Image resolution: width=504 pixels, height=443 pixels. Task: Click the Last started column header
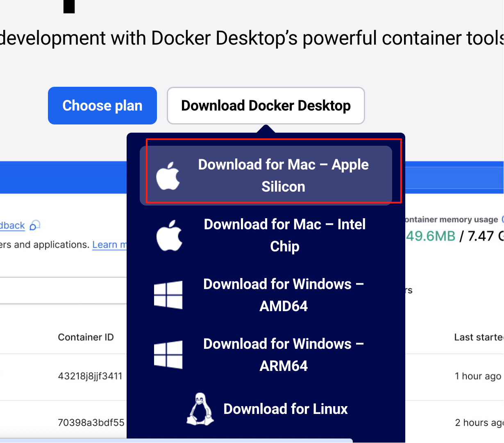click(479, 337)
